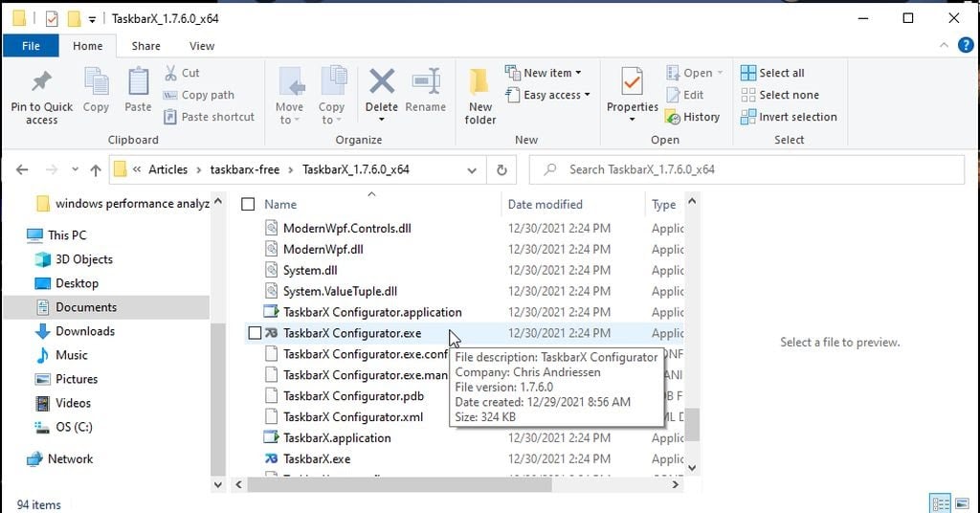The image size is (980, 513).
Task: Open TaskbarX.exe file icon
Action: (271, 458)
